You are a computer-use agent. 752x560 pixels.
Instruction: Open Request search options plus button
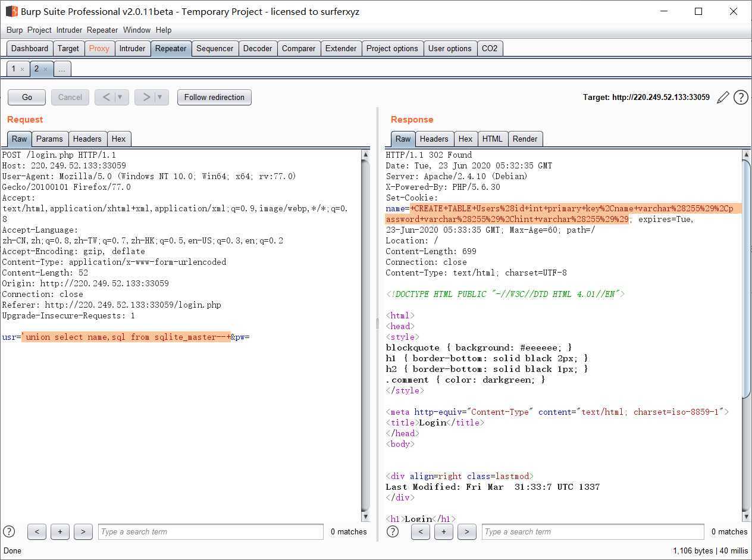60,531
